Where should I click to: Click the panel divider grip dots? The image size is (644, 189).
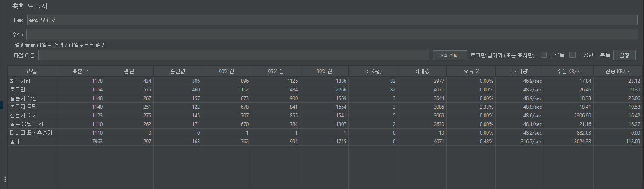pos(5,180)
